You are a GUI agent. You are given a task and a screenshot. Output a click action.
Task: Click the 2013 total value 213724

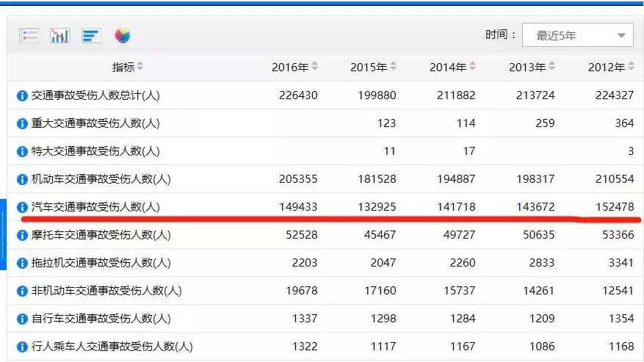coord(535,95)
